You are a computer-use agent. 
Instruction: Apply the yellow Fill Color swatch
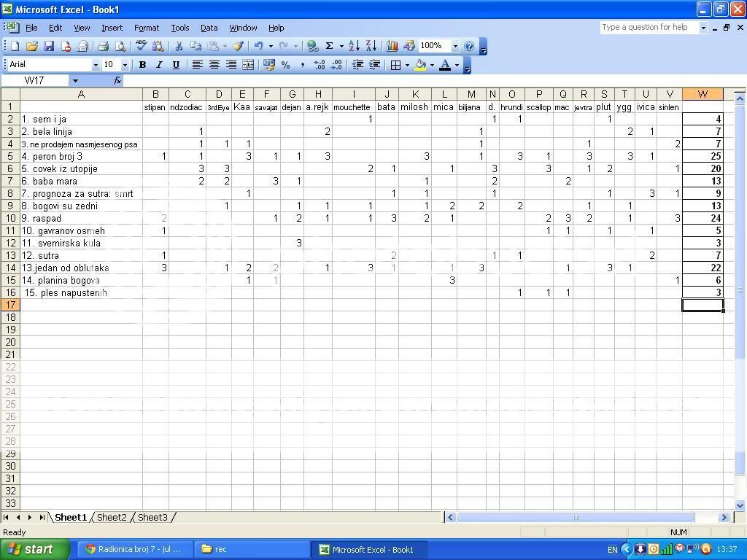(x=420, y=65)
